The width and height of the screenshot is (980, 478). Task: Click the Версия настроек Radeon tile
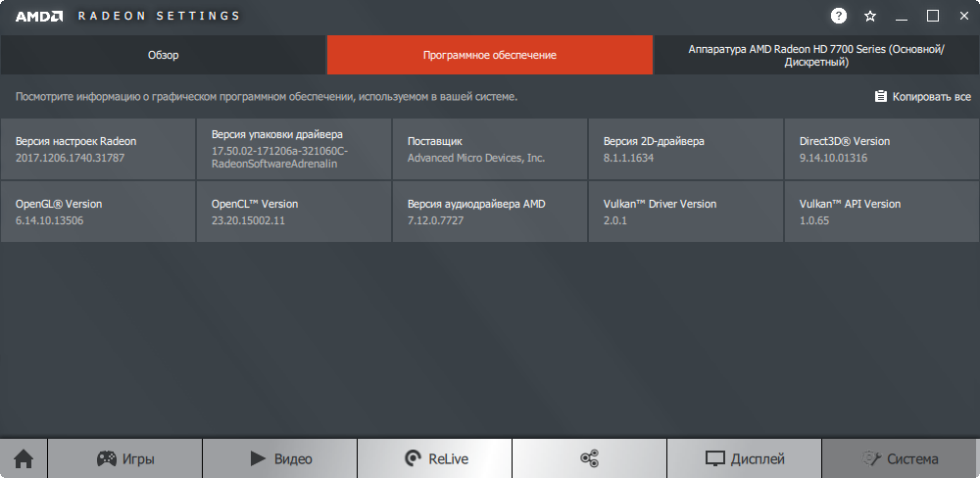97,149
